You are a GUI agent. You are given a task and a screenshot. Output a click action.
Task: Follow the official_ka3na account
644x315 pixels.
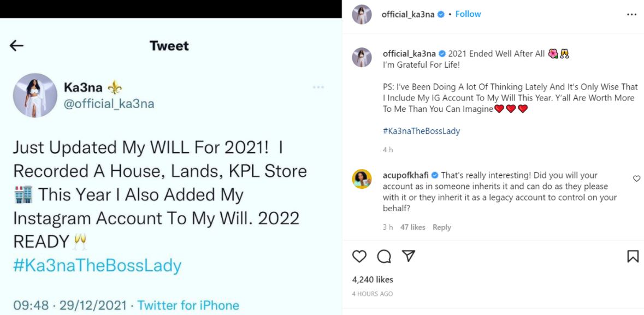click(468, 14)
